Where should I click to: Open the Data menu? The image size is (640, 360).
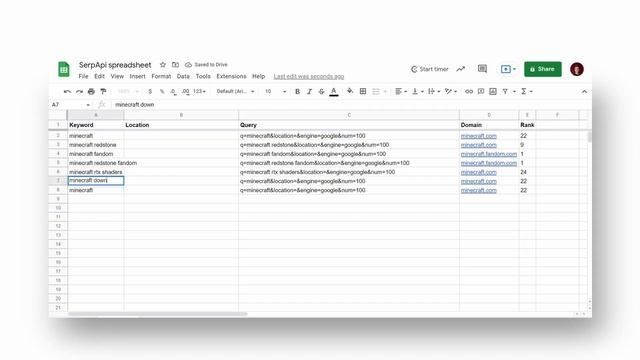click(x=183, y=76)
